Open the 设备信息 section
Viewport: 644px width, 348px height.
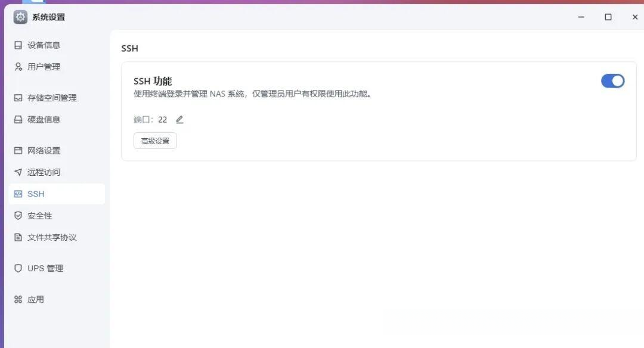click(x=44, y=45)
